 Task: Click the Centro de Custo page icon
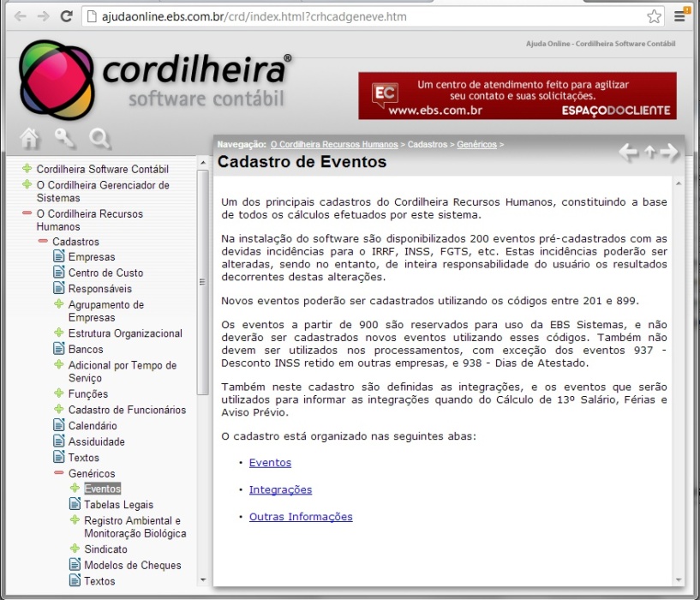point(59,272)
